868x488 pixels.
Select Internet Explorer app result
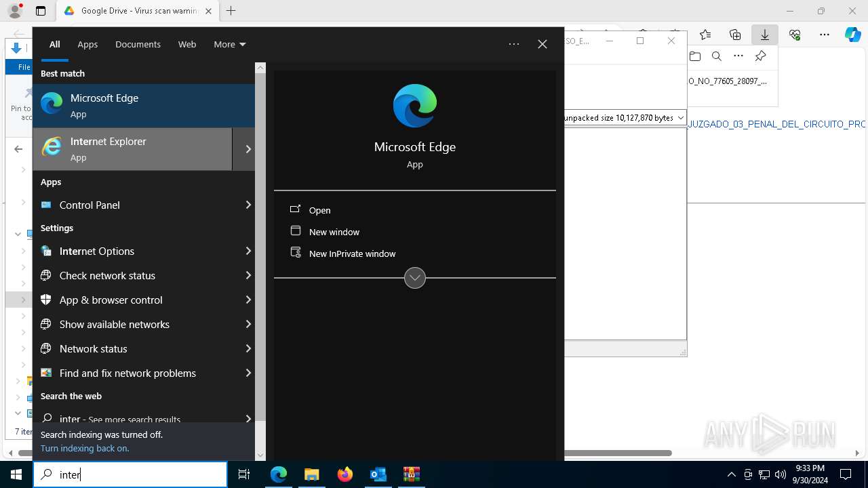point(133,149)
